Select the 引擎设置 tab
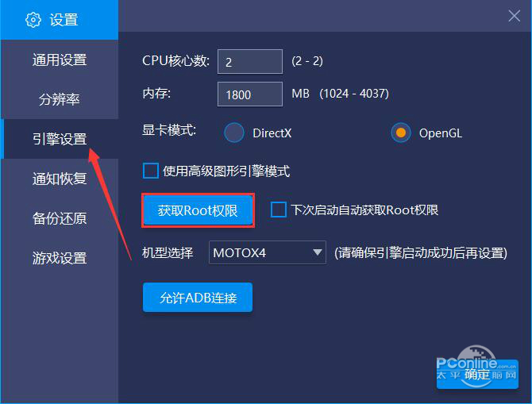 pyautogui.click(x=60, y=139)
